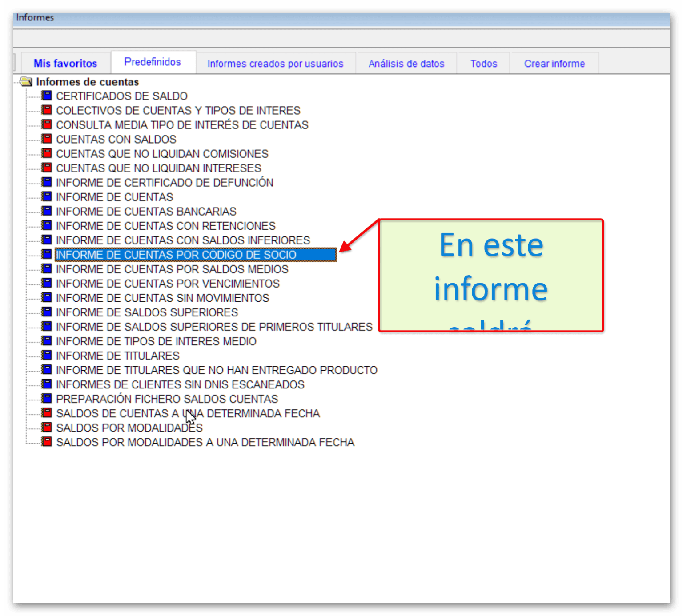Click the blue icon for PREPARACIÓN FICHERO SALDOS CUENTAS

click(47, 399)
